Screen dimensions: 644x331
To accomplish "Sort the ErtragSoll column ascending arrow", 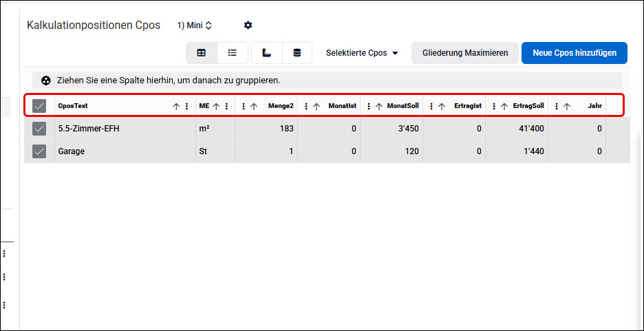I will coord(504,107).
